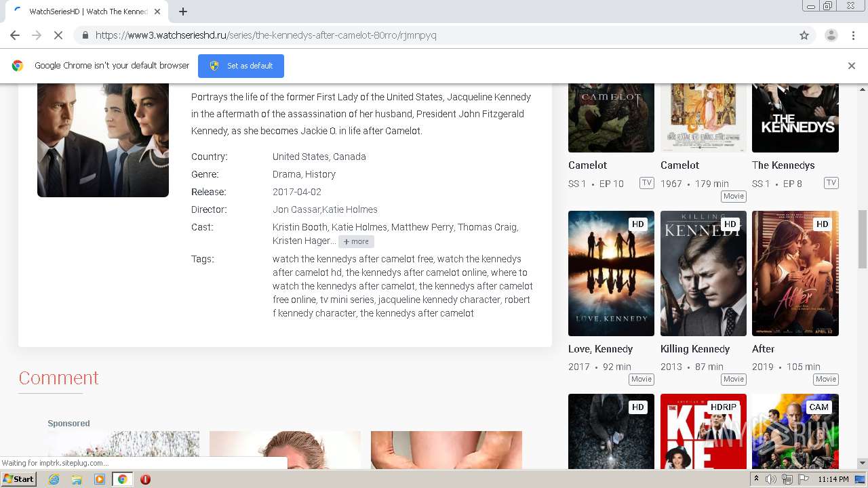The height and width of the screenshot is (488, 868).
Task: Click the page vertical scrollbar thumb
Action: [x=863, y=239]
